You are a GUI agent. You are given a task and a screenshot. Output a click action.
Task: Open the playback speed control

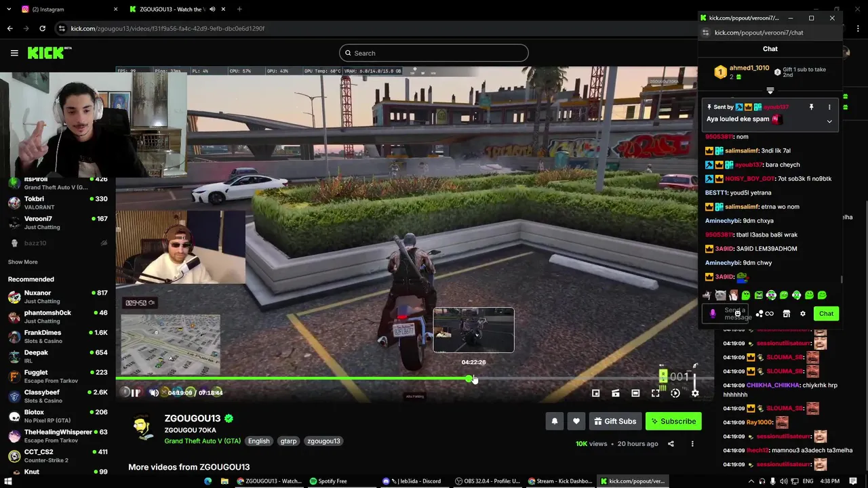[x=675, y=393]
